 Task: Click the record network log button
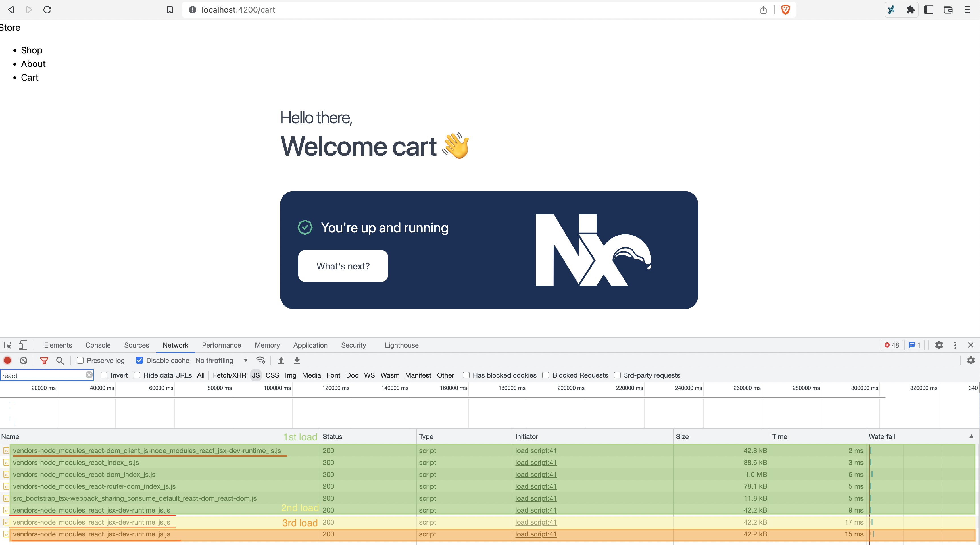[7, 360]
